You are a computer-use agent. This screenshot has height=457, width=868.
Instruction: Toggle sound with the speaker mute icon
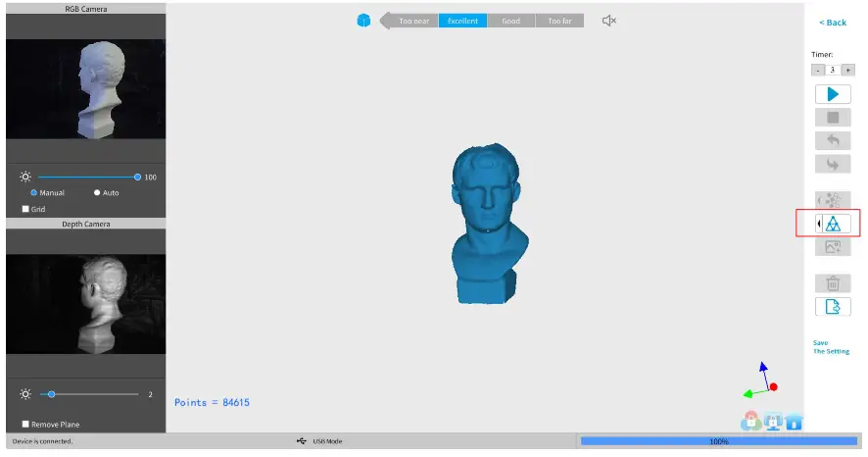click(x=609, y=21)
